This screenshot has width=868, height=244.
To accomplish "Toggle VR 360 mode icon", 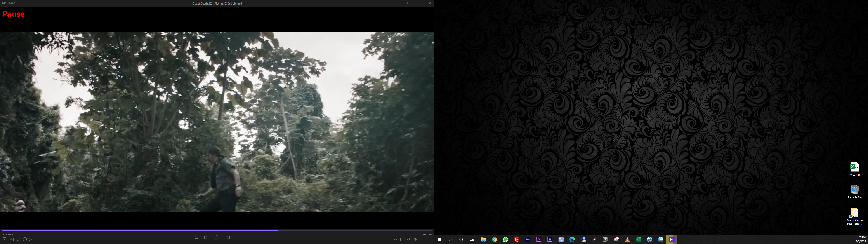I will click(18, 239).
